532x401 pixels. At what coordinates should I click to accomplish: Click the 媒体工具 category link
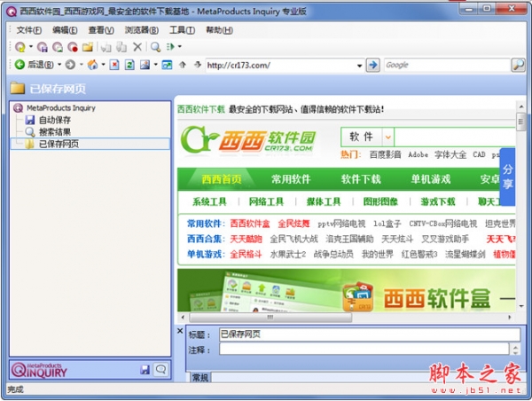point(324,201)
